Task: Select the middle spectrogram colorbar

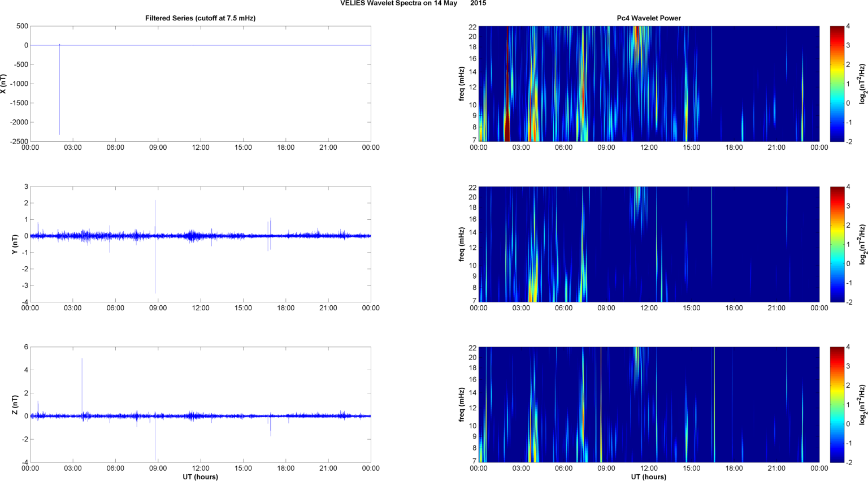Action: click(x=837, y=244)
